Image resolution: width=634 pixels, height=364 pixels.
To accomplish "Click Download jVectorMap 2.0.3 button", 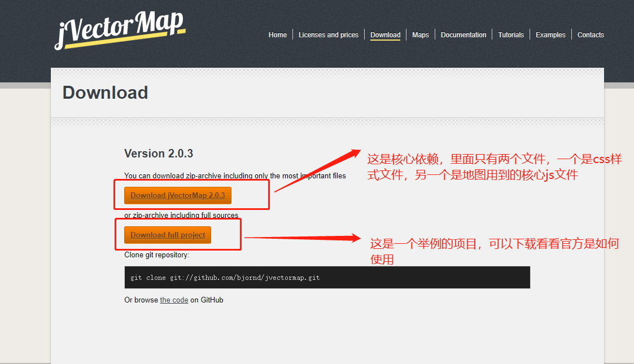I will pyautogui.click(x=177, y=195).
